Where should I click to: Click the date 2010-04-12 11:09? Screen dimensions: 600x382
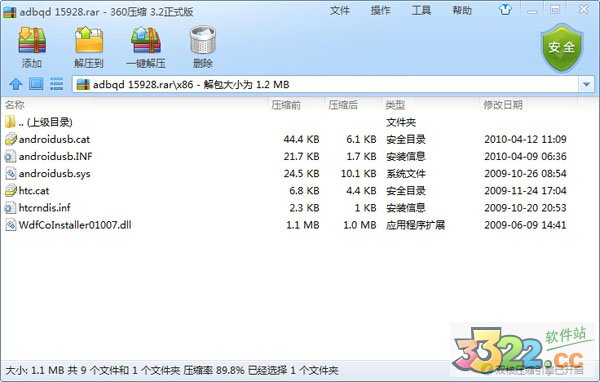point(525,139)
